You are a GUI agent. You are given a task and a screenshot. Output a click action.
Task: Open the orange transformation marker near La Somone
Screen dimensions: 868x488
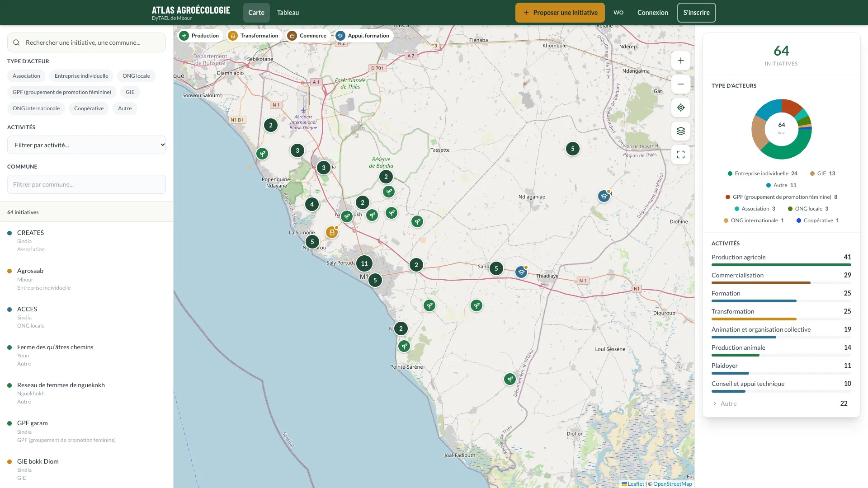[x=332, y=232]
